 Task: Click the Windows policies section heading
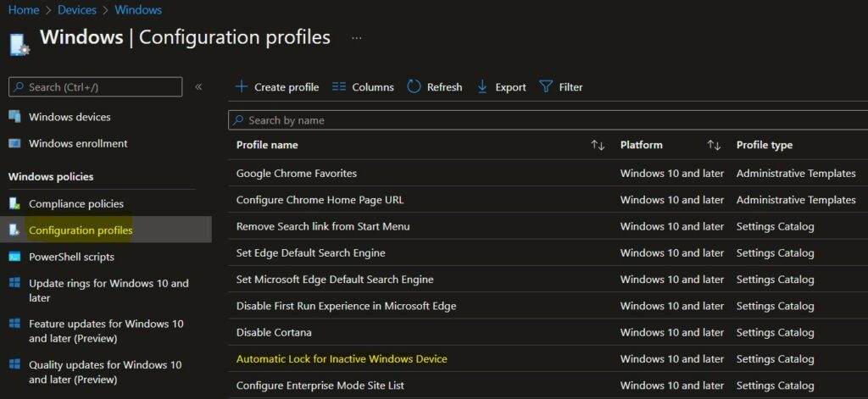(51, 177)
